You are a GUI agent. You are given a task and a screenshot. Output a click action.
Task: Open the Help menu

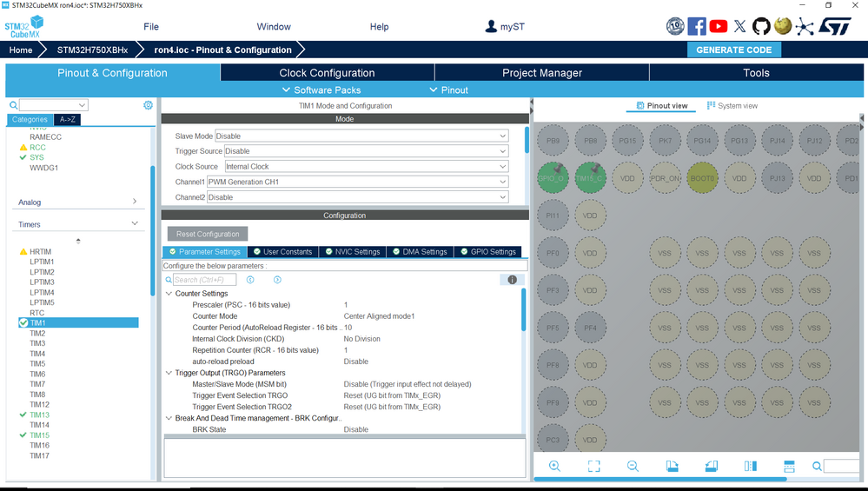pos(379,27)
